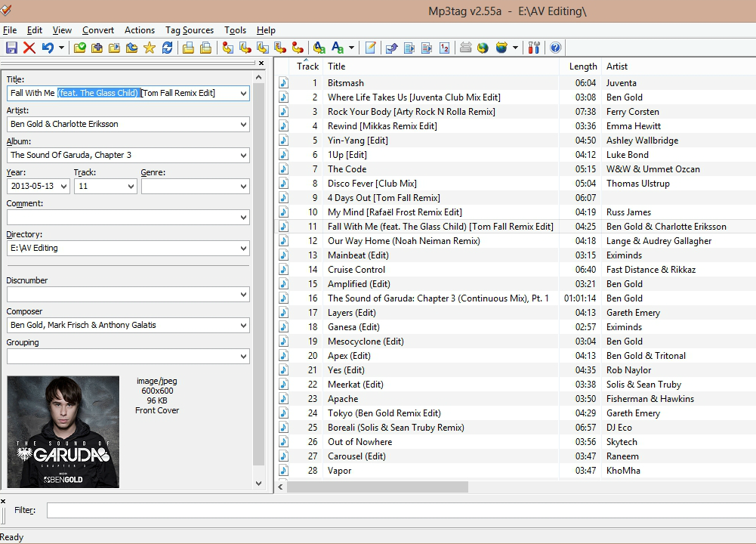The image size is (756, 544).
Task: Remove tag using the red X icon
Action: pos(29,48)
